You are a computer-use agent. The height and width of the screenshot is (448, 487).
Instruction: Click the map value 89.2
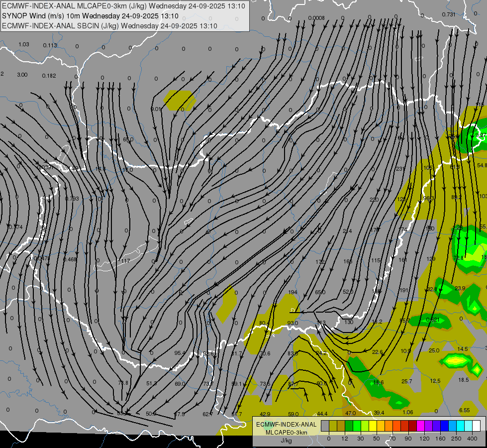coord(457,197)
